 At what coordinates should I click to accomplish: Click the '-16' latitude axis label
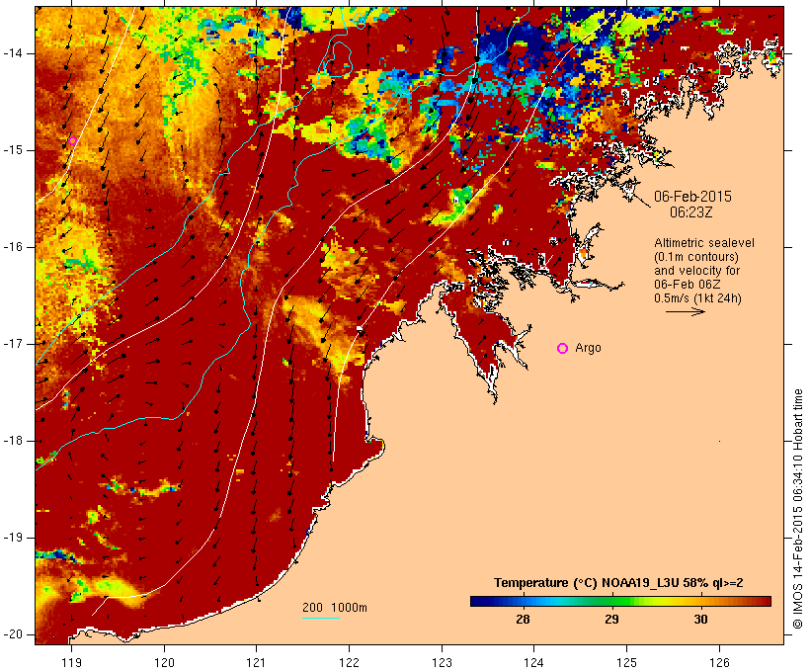pos(12,247)
